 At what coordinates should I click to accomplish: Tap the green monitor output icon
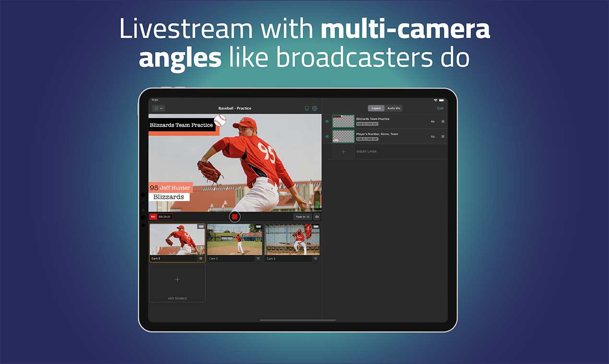pos(307,108)
